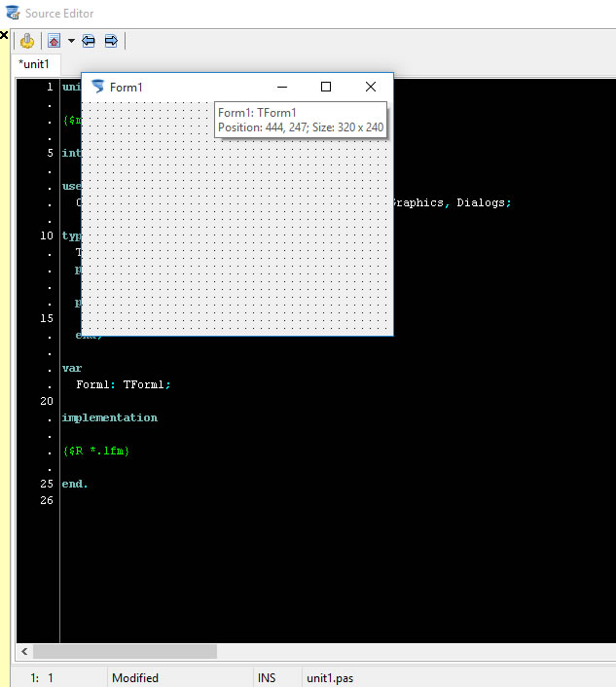This screenshot has width=616, height=687.
Task: Click line number 20 in the gutter
Action: click(47, 401)
